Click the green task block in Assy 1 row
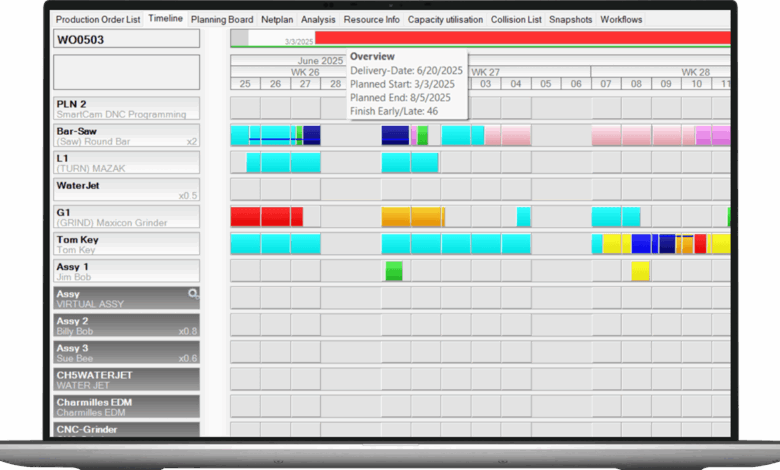780x470 pixels. point(394,271)
